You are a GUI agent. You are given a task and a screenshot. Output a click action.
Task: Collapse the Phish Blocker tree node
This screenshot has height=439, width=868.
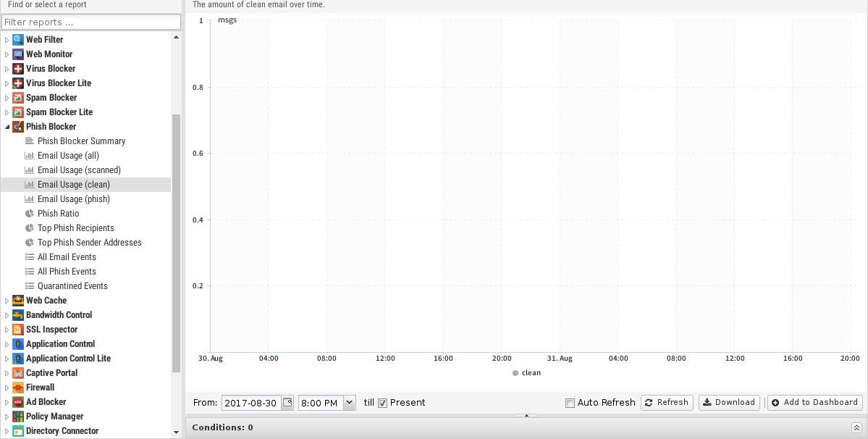tap(7, 127)
